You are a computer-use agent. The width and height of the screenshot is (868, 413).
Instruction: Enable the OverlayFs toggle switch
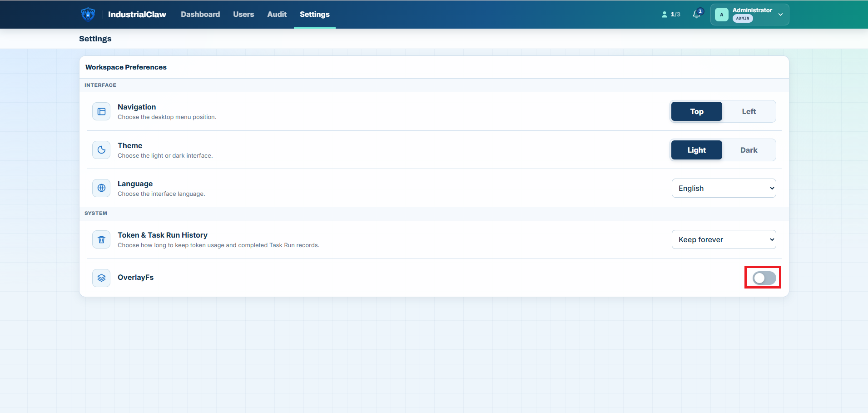(x=764, y=278)
